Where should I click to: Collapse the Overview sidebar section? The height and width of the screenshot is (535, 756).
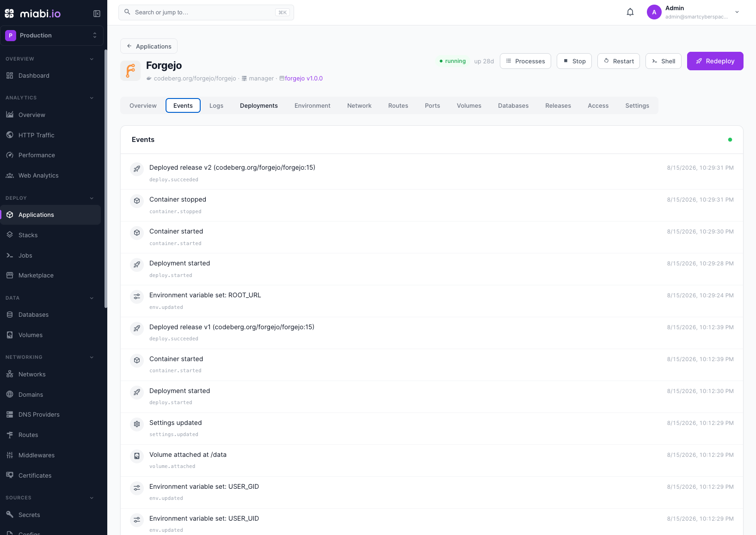tap(92, 59)
